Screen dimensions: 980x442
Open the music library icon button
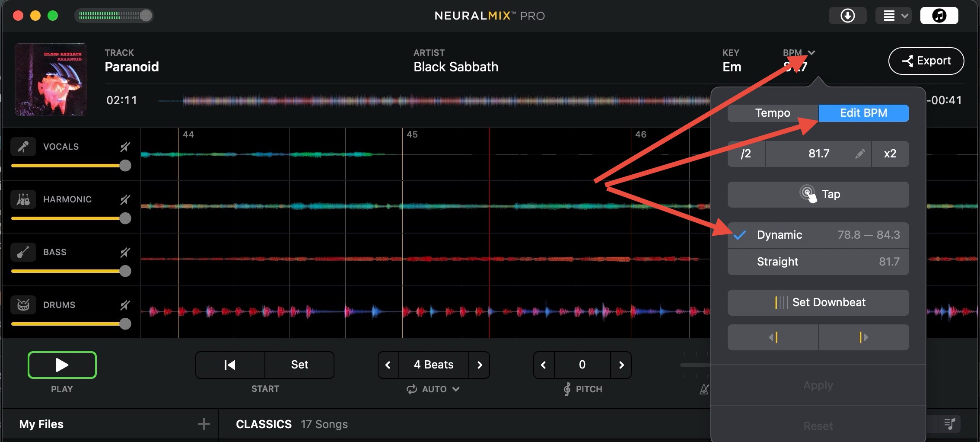pos(939,16)
